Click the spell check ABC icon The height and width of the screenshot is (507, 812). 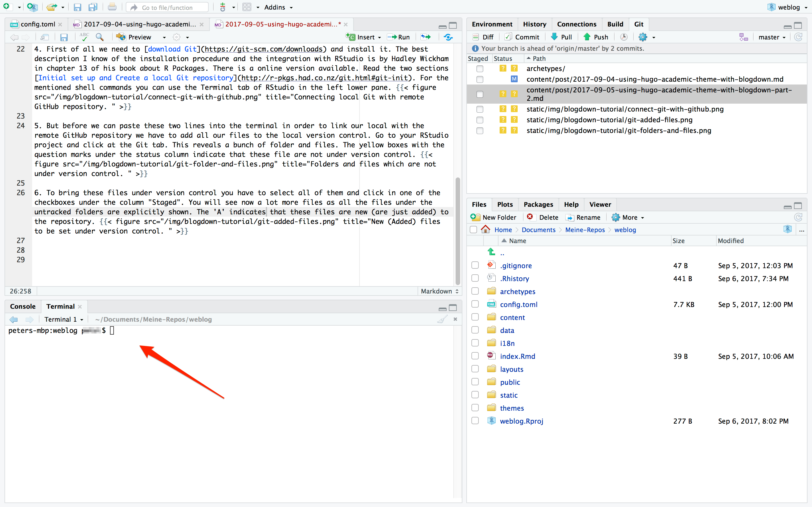click(84, 37)
